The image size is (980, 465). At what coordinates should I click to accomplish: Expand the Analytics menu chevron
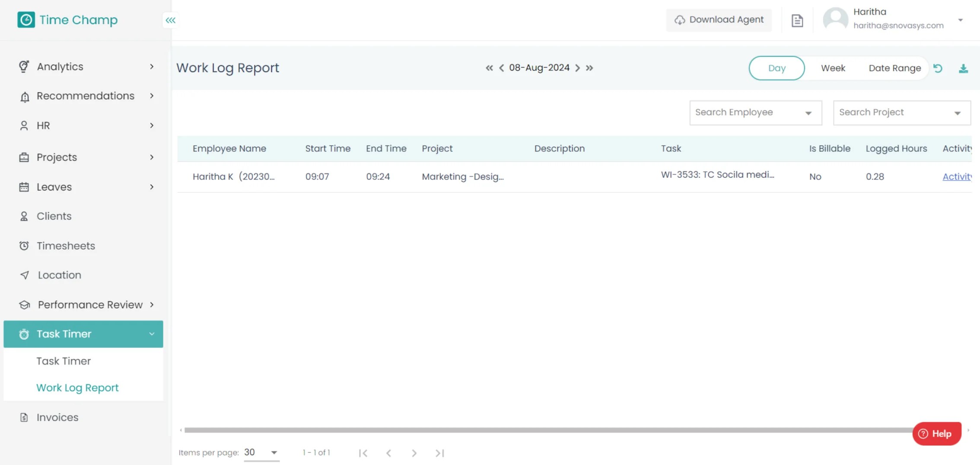click(x=152, y=67)
